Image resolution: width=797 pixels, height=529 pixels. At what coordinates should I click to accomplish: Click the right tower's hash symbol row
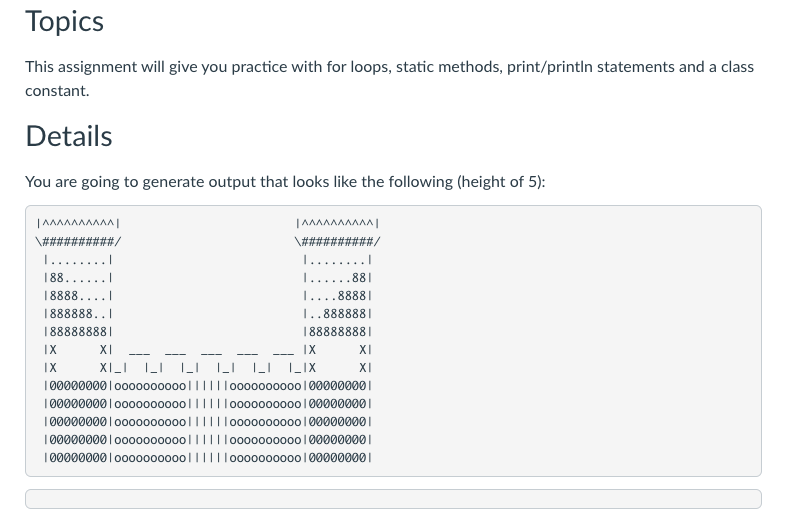[338, 241]
